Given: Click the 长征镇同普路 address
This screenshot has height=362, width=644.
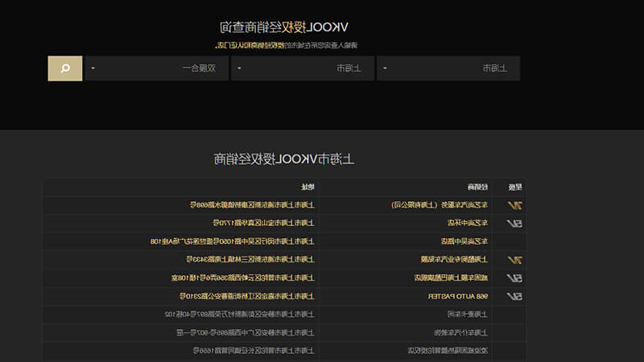Looking at the screenshot, I should 254,350.
